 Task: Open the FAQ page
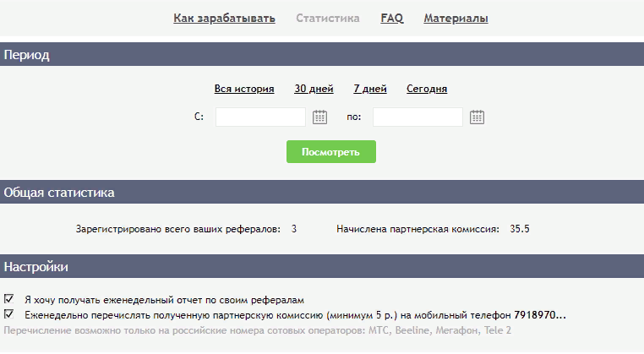[x=391, y=18]
